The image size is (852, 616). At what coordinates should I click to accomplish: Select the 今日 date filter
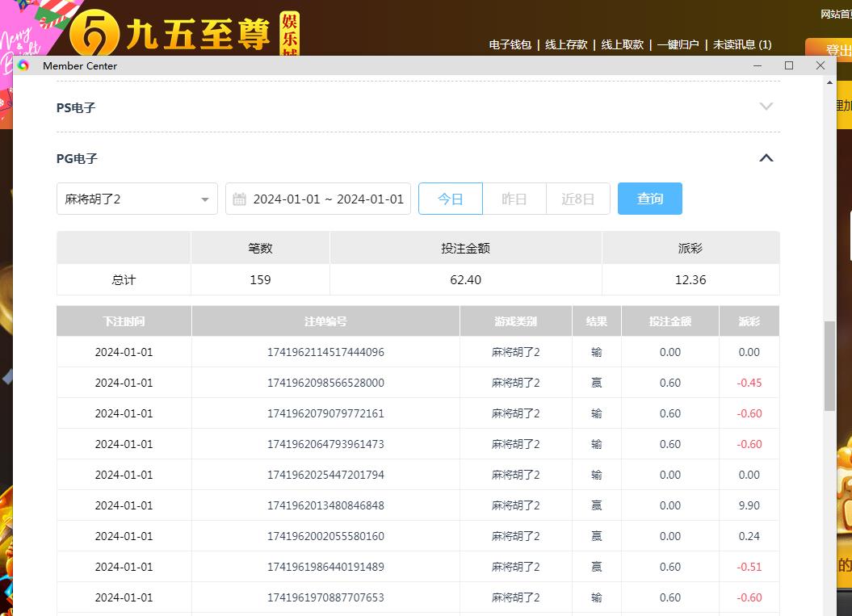[x=450, y=199]
